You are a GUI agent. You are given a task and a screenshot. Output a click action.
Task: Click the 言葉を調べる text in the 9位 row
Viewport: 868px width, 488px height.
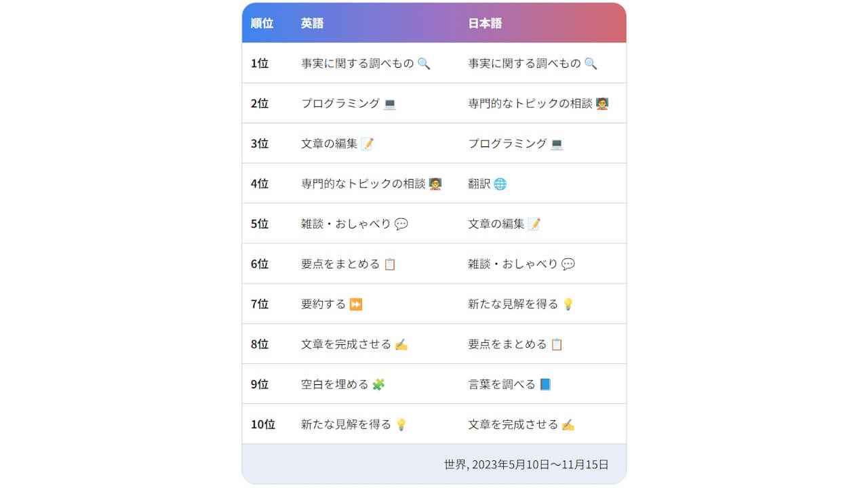(x=501, y=384)
